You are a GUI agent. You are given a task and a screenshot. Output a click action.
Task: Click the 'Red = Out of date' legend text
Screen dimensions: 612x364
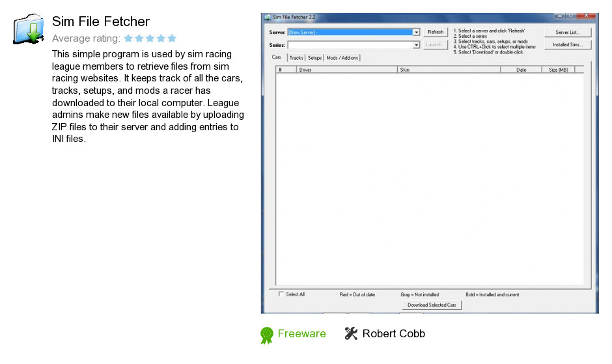pos(357,295)
